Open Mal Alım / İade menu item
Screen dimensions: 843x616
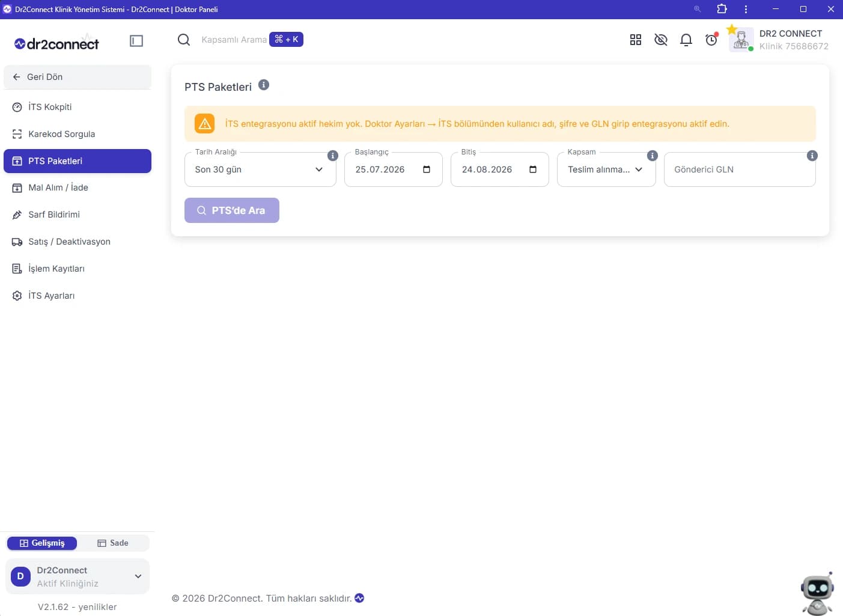click(78, 188)
